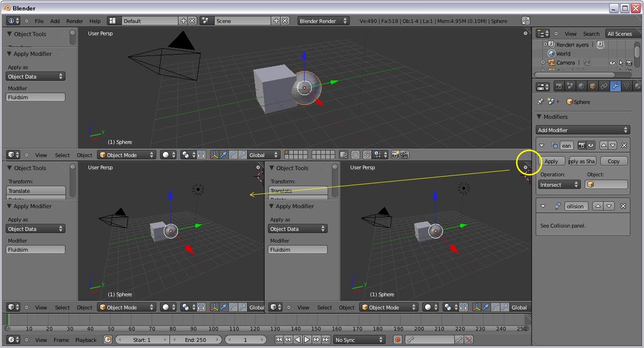Click the render camera icon in viewport header

coord(395,154)
